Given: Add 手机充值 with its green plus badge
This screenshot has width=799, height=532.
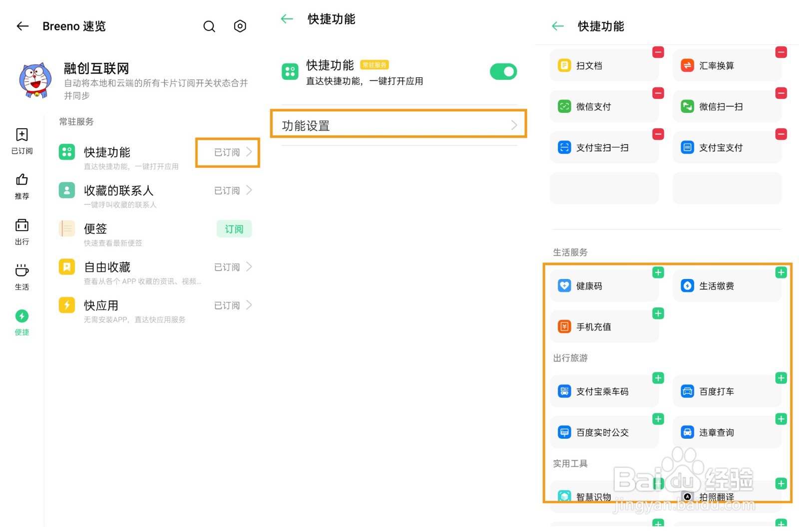Looking at the screenshot, I should pos(658,313).
